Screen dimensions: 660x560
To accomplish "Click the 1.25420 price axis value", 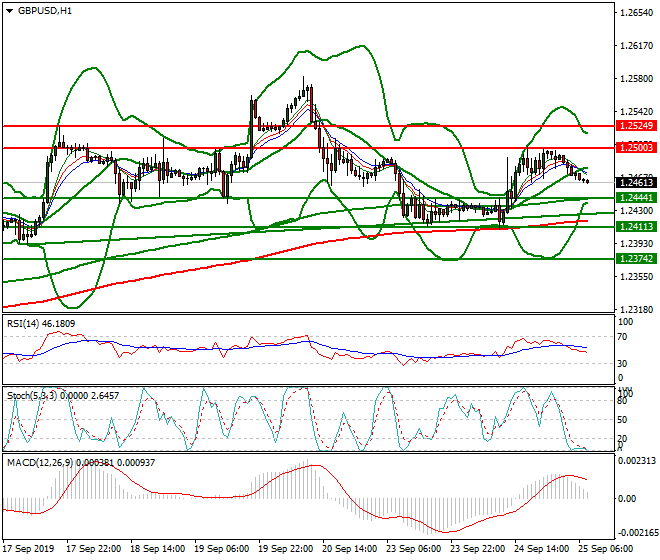I will tap(637, 112).
